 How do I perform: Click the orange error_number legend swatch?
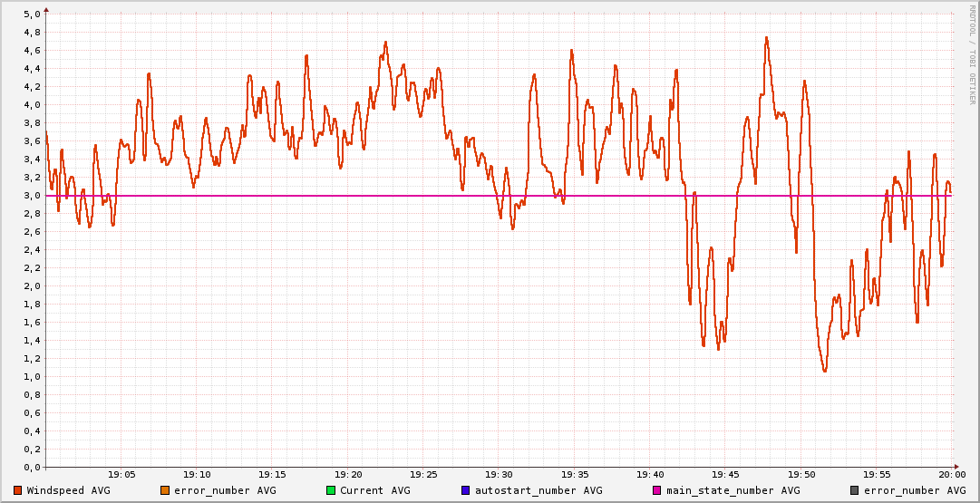click(x=165, y=490)
